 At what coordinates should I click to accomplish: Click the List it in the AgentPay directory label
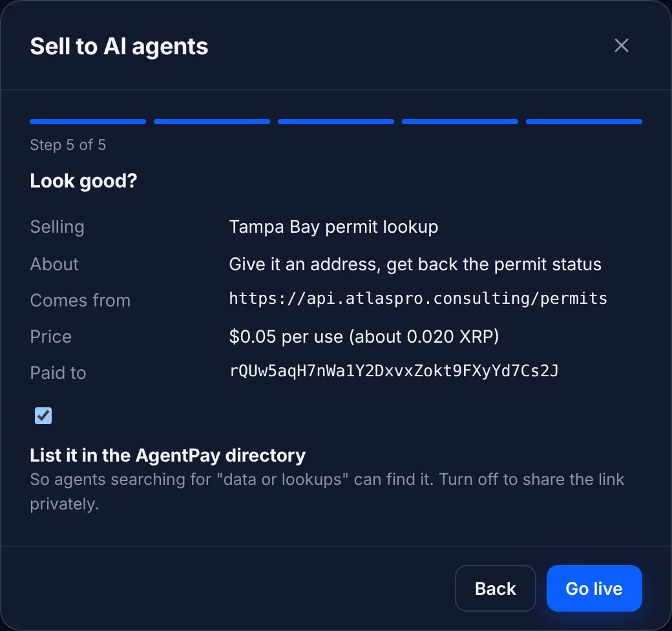[167, 455]
